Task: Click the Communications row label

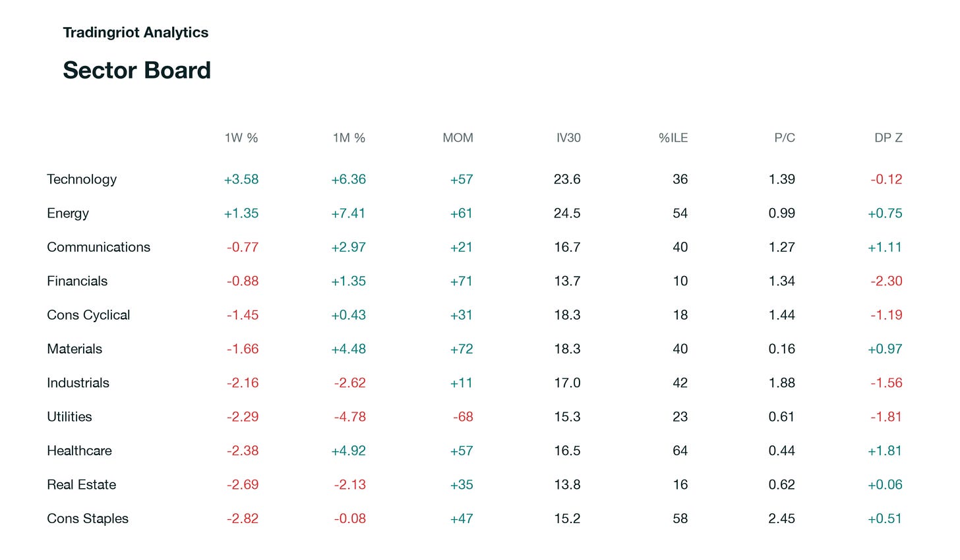Action: coord(99,247)
